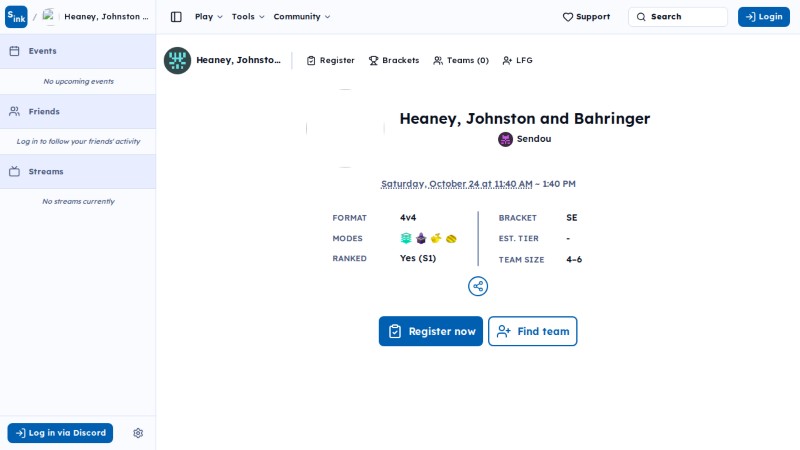Click the "4–6" team size value
The width and height of the screenshot is (800, 450).
click(x=574, y=260)
